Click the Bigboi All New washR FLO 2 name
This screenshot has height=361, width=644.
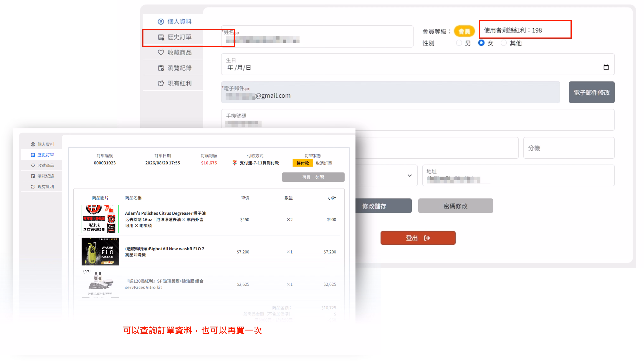pyautogui.click(x=165, y=252)
